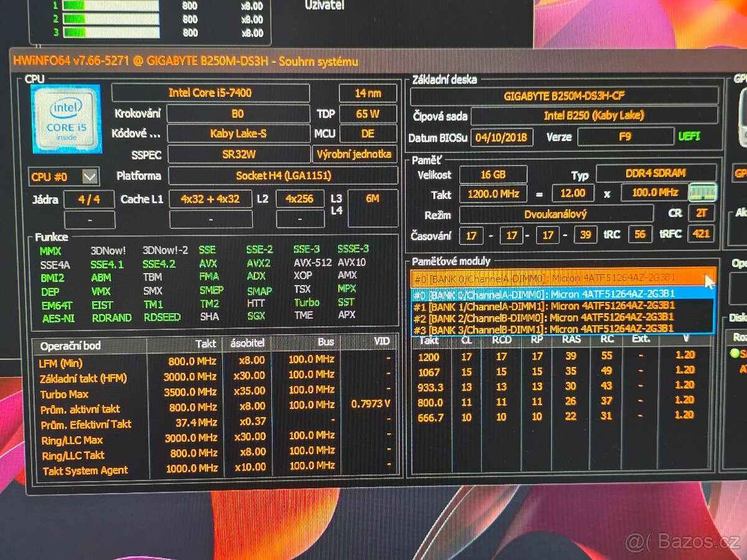Open the CPU #0 selector dropdown
Image resolution: width=747 pixels, height=560 pixels.
coord(90,177)
